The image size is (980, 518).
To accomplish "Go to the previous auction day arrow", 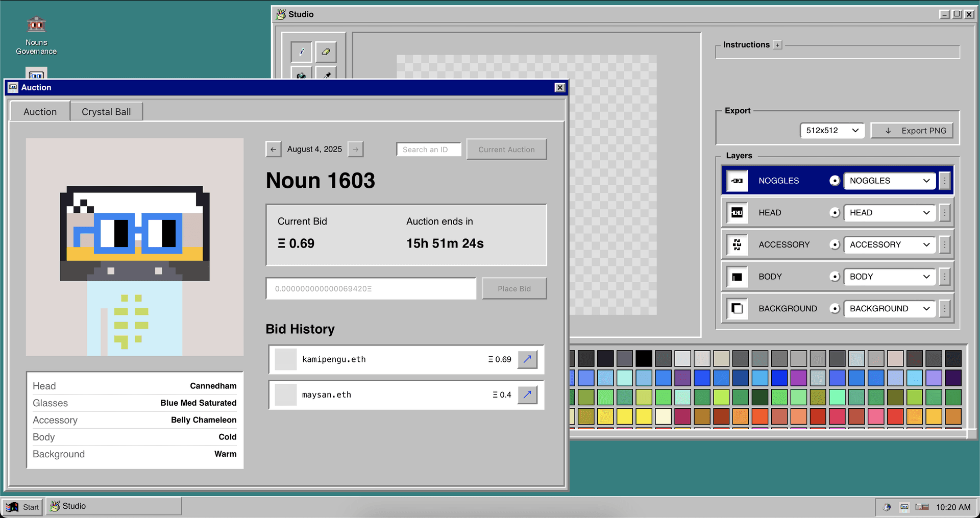I will (273, 149).
